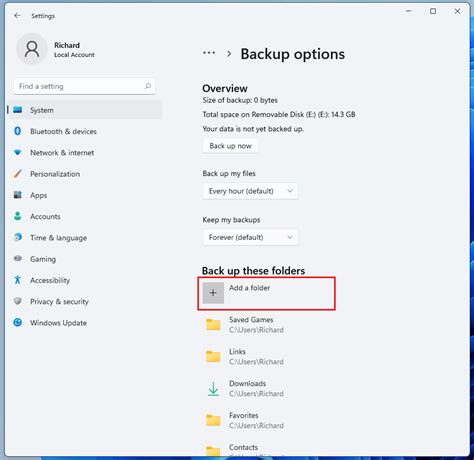Select System menu label
This screenshot has height=460, width=474.
coord(42,110)
